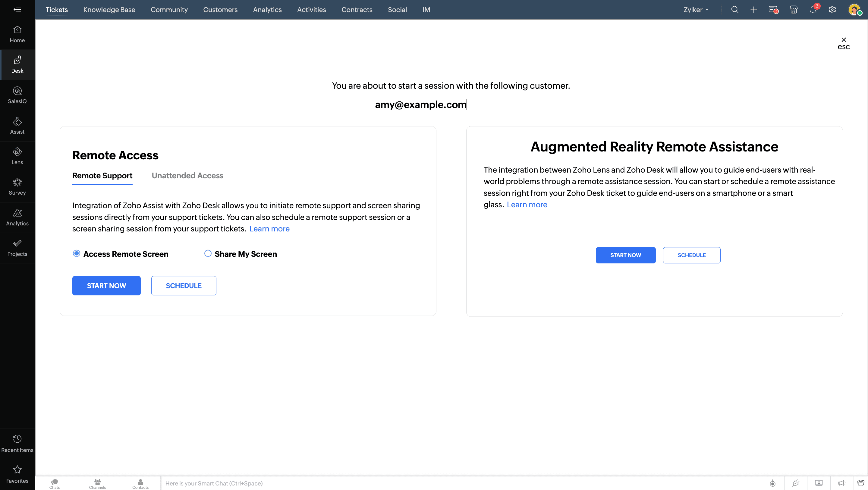Screen dimensions: 868x490
Task: Open the Marketplace store icon
Action: 793,10
